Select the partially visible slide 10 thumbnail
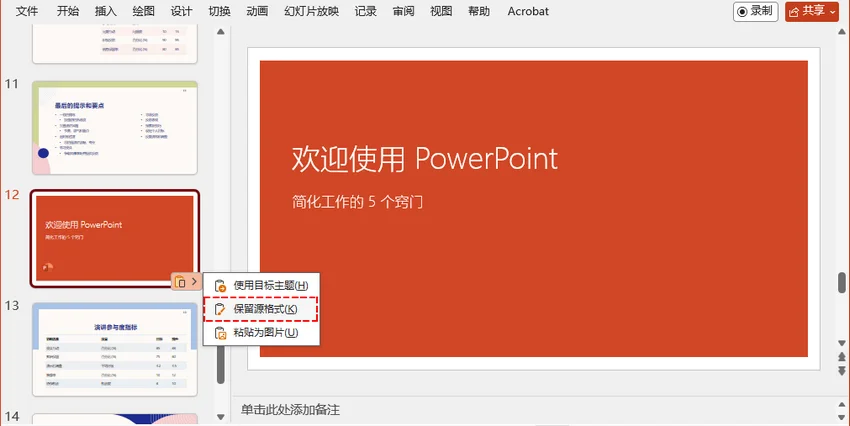850x426 pixels. tap(114, 46)
